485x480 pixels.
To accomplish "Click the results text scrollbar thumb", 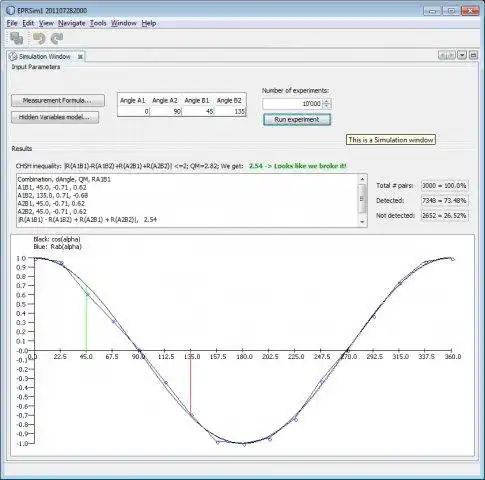I will (362, 198).
